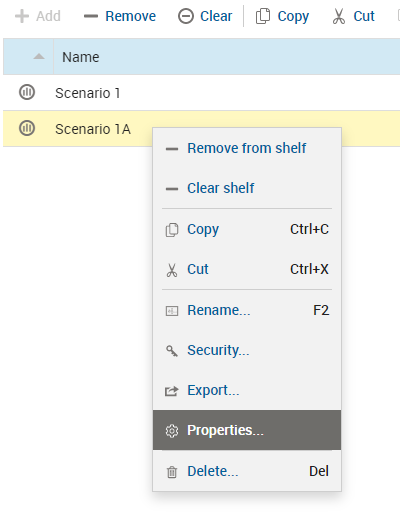Click the gear icon beside Properties
The width and height of the screenshot is (400, 515).
(172, 431)
